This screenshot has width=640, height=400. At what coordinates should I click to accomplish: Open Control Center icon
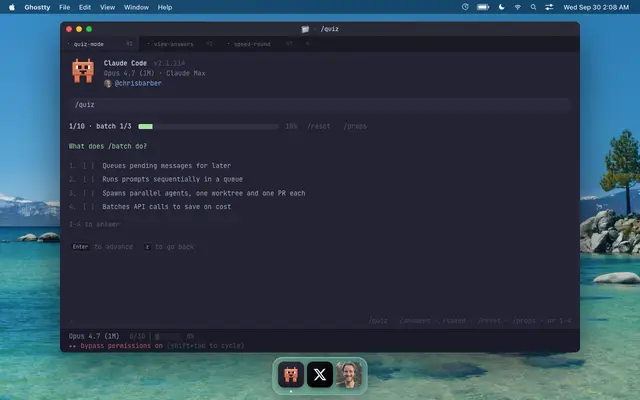click(x=549, y=7)
